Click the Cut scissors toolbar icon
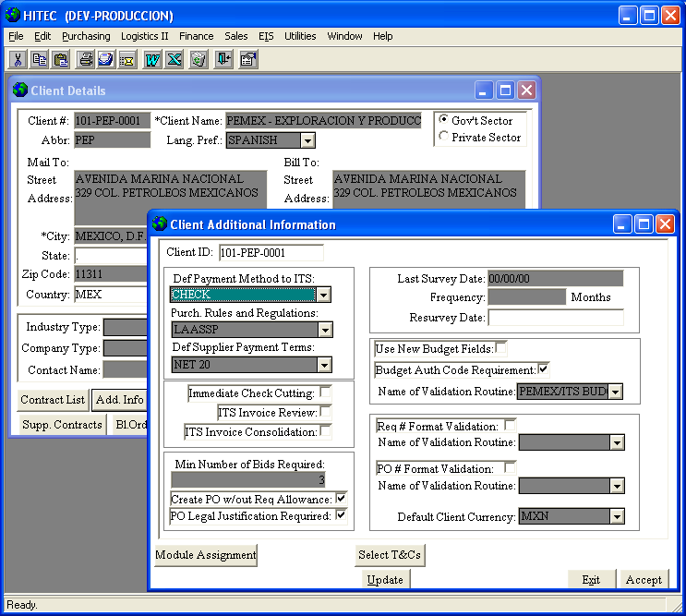Screen dimensions: 686x616 (18, 59)
